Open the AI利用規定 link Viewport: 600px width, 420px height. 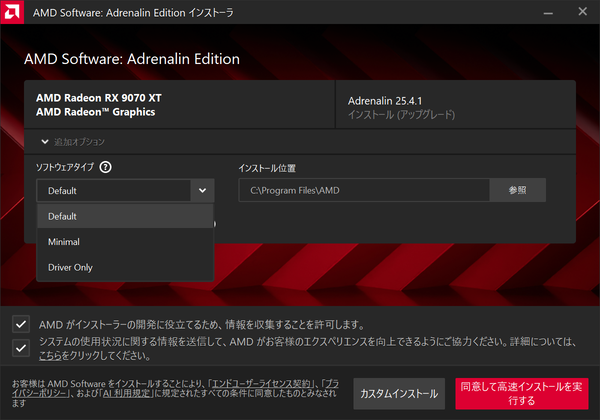click(x=126, y=393)
